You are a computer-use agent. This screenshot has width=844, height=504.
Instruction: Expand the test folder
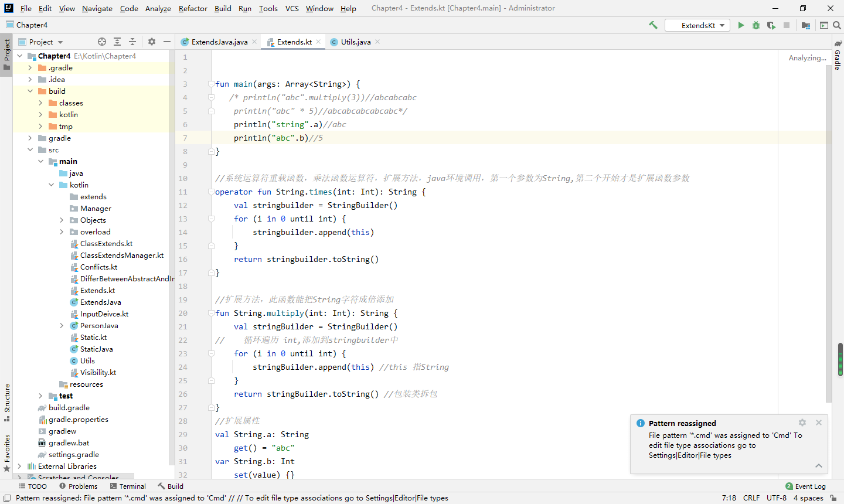click(x=40, y=396)
